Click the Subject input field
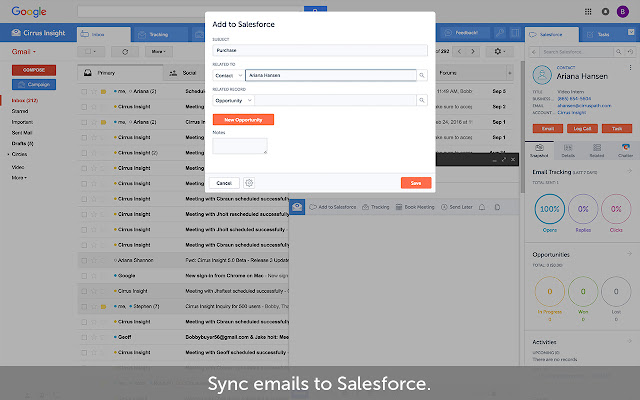640x400 pixels. coord(319,49)
